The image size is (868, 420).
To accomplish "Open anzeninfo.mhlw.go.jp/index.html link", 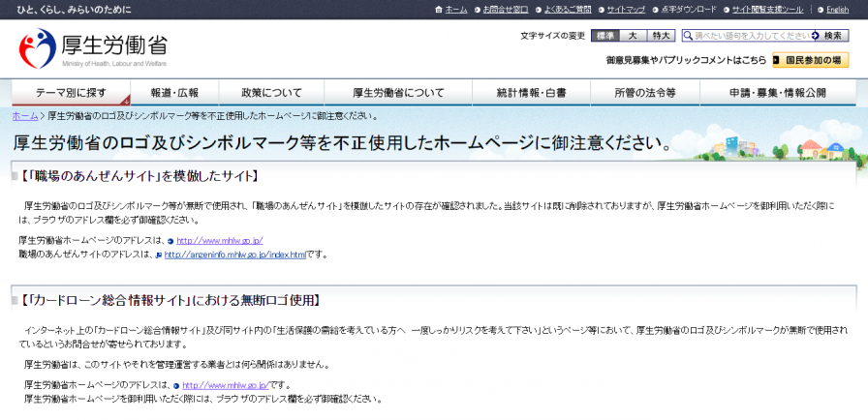I will (235, 255).
